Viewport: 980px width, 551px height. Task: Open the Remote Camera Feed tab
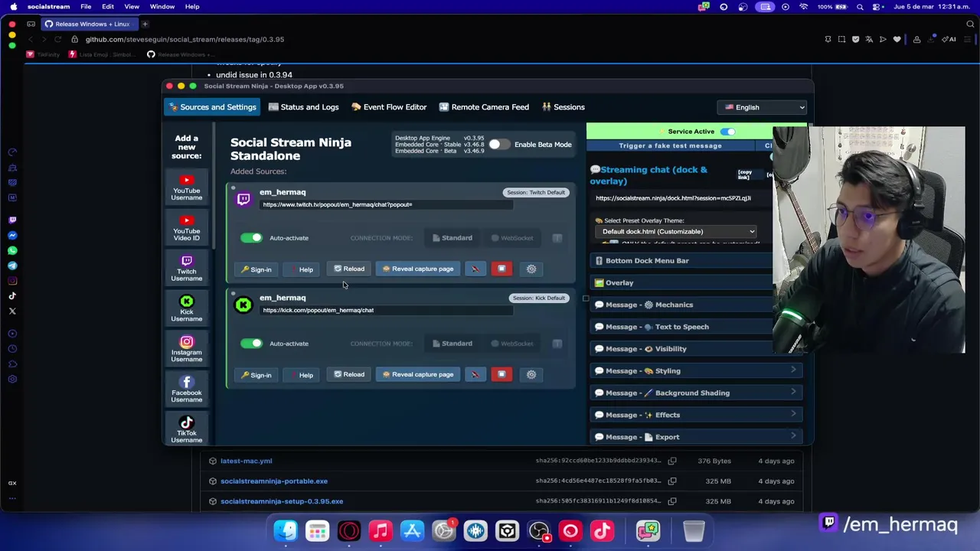point(484,107)
